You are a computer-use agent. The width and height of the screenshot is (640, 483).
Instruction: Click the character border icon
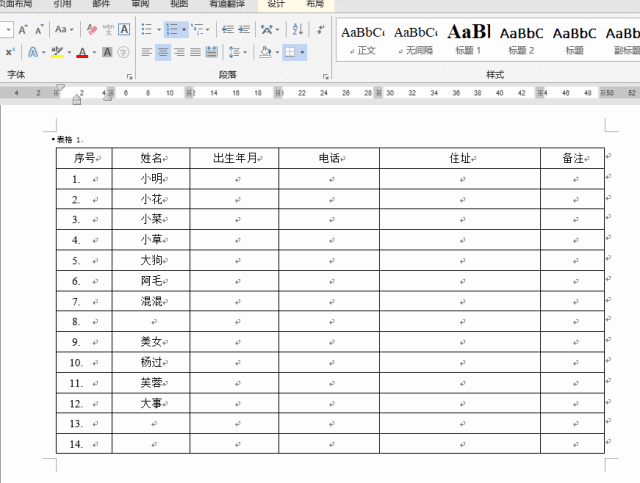[x=124, y=30]
